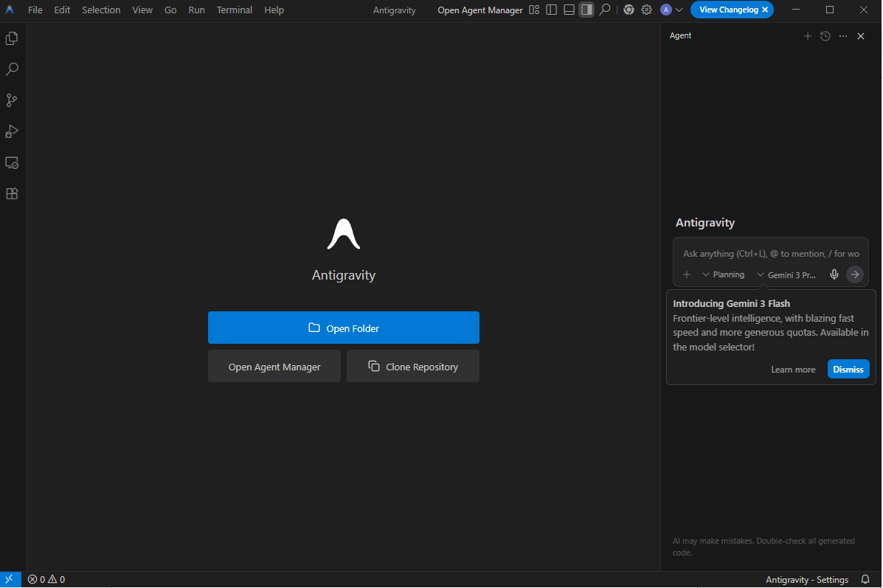Click the browser Chrome icon in title bar
Viewport: 883px width, 588px height.
[629, 10]
